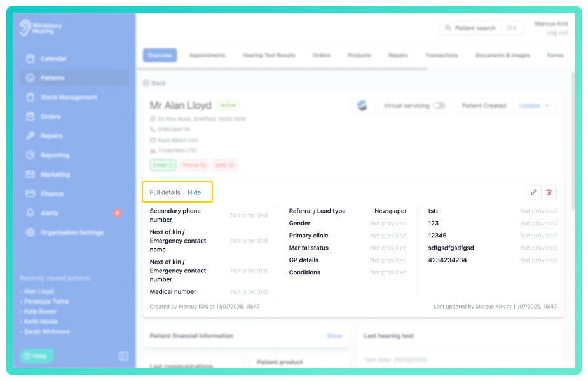588x381 pixels.
Task: Click the green Help button
Action: tap(36, 356)
